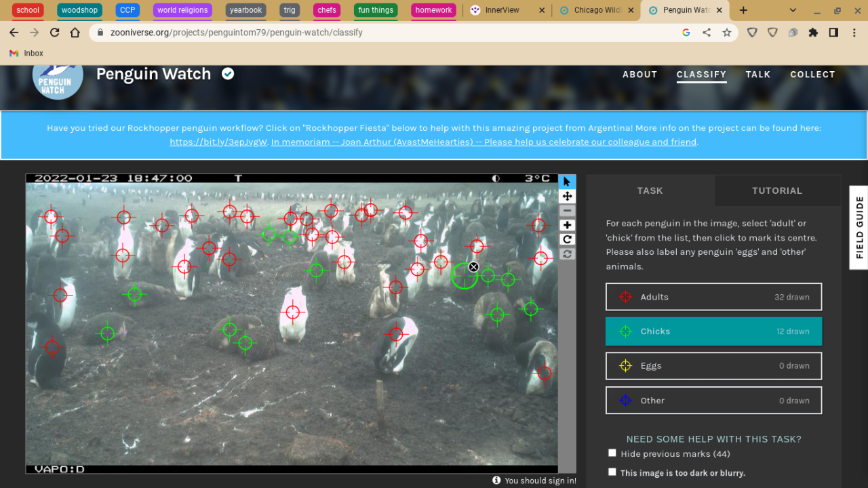This screenshot has width=868, height=488.
Task: Check 'Hide previous marks (44)'
Action: coord(612,453)
